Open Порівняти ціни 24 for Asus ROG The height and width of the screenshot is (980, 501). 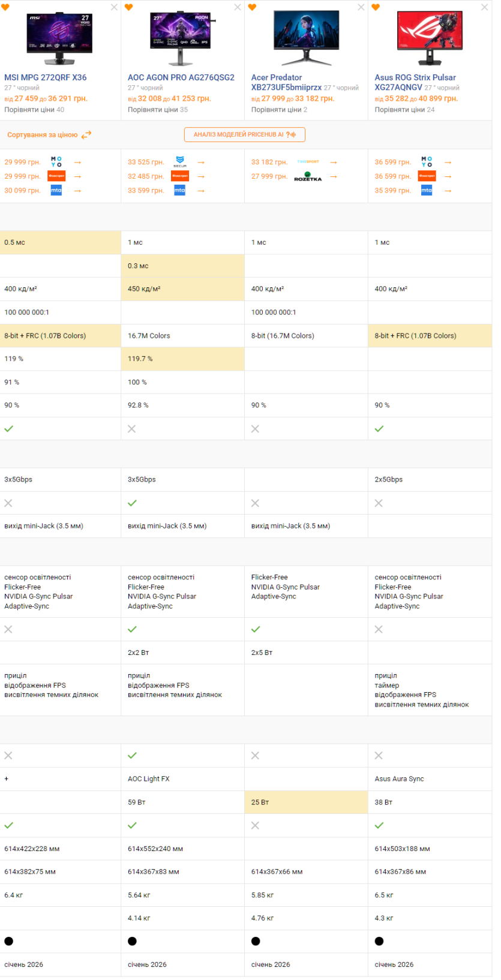point(405,110)
